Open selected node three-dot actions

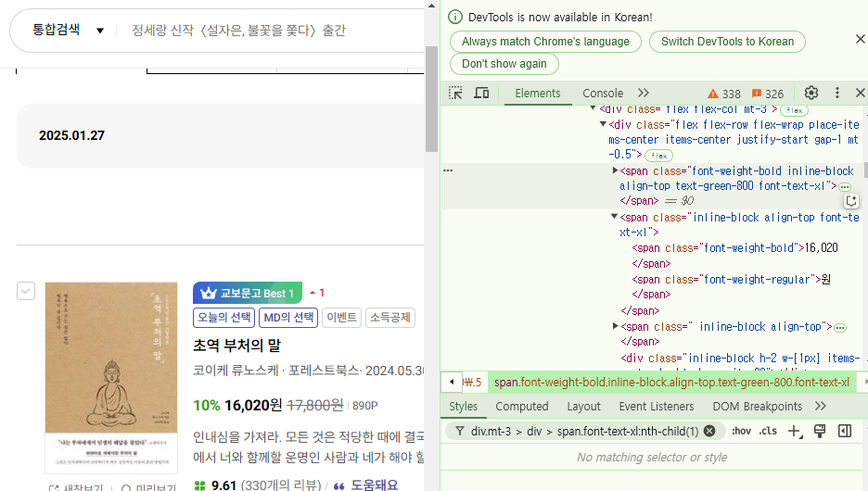[x=448, y=170]
